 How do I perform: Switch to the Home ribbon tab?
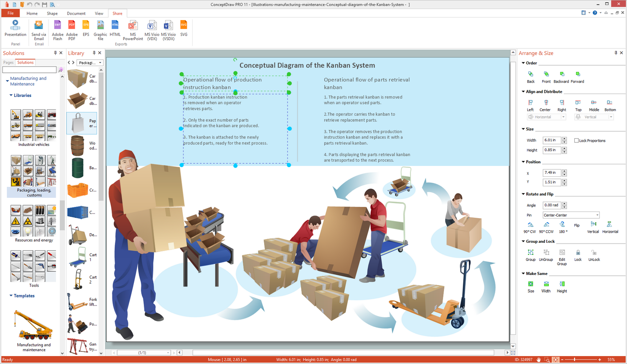tap(32, 13)
